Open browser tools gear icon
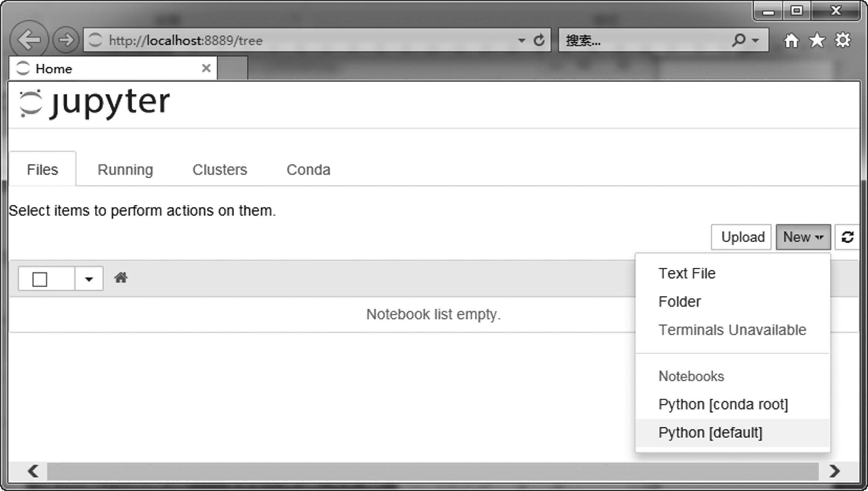The width and height of the screenshot is (868, 491). pyautogui.click(x=842, y=40)
